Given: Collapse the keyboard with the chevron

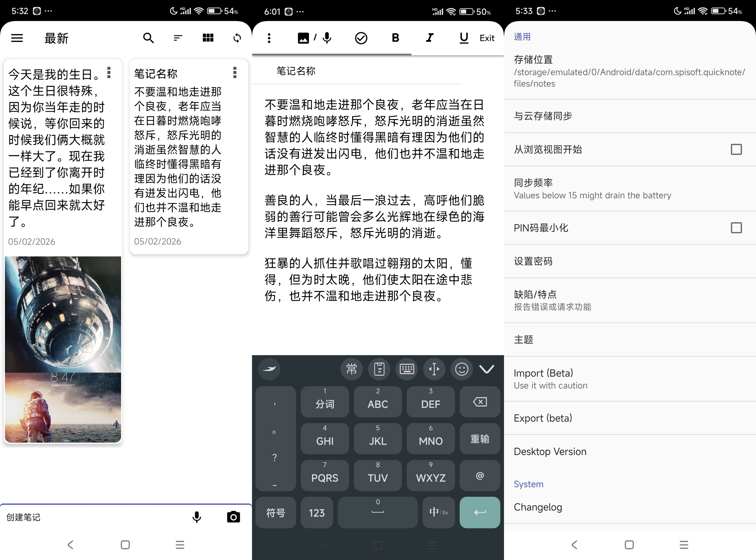Looking at the screenshot, I should click(486, 369).
